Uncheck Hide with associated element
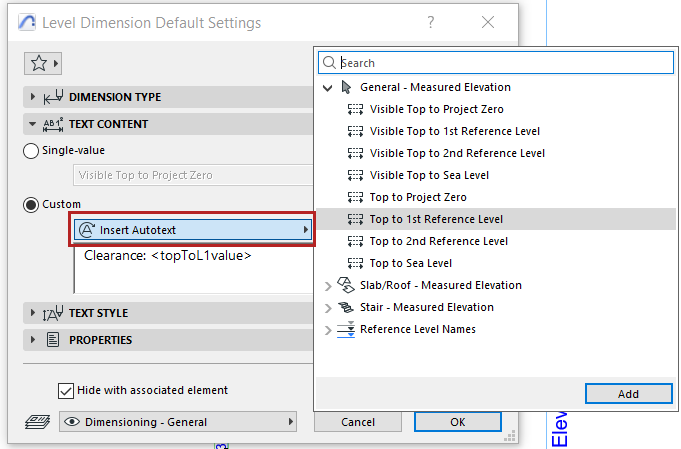681x449 pixels. point(66,390)
